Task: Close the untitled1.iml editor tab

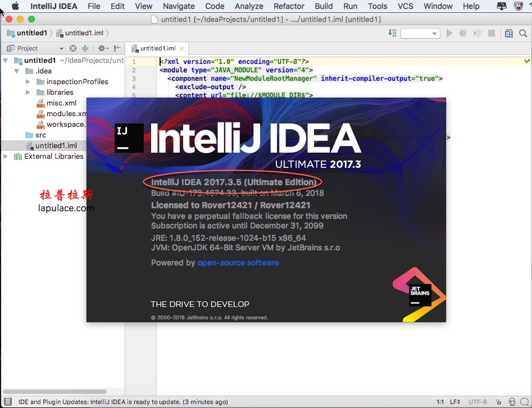Action: (x=182, y=48)
